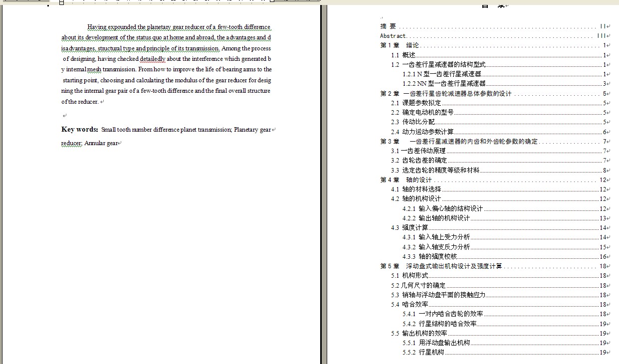Click 'of the reducer.' ending the abstract
The width and height of the screenshot is (619, 364).
click(x=80, y=102)
